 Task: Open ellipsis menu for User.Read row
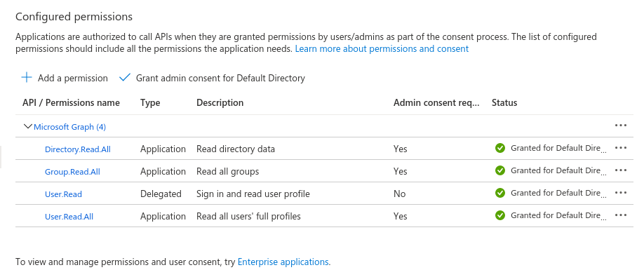[621, 193]
